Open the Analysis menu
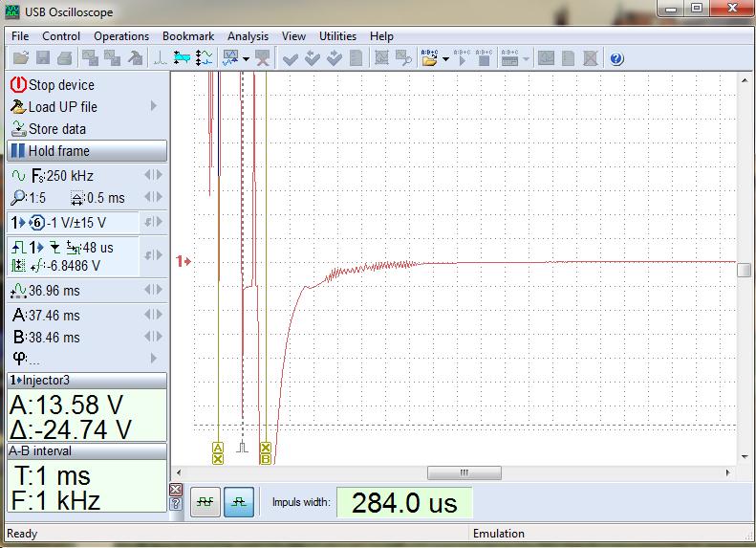Image resolution: width=756 pixels, height=548 pixels. click(248, 36)
